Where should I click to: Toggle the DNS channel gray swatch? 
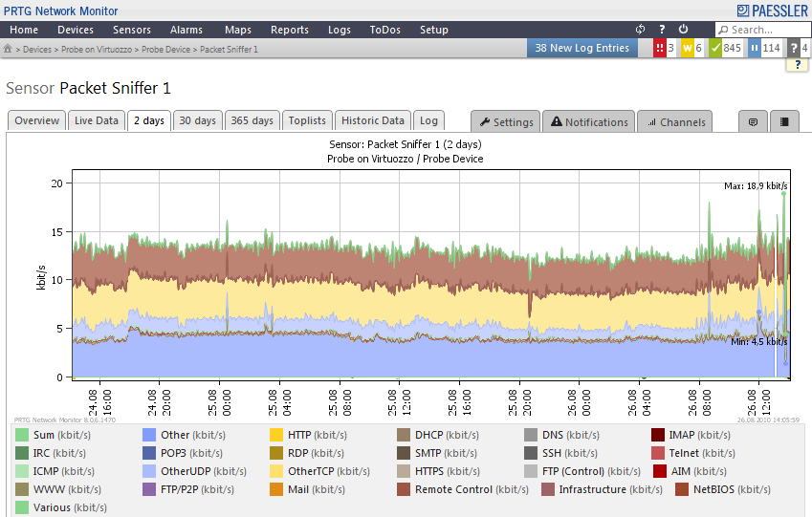pyautogui.click(x=531, y=435)
